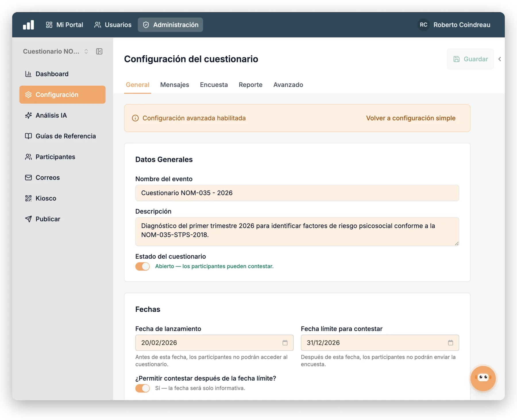This screenshot has height=420, width=517.
Task: Toggle Estado del cuestionario switch
Action: click(142, 266)
